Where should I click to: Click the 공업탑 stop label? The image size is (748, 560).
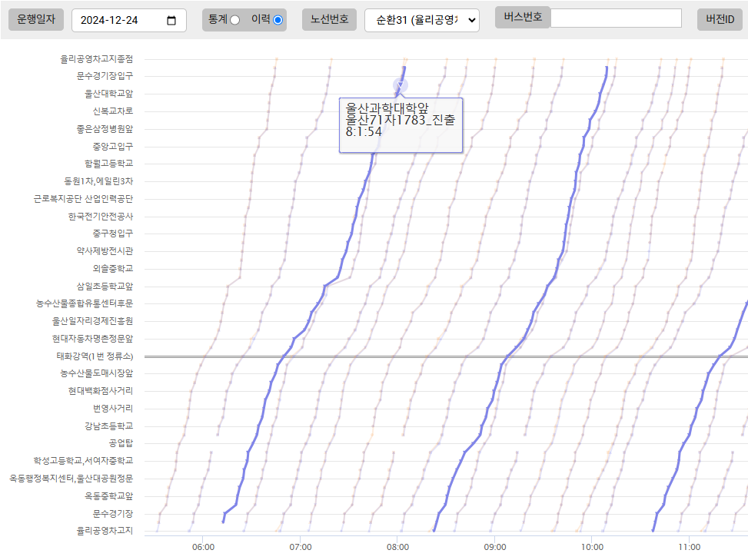121,443
